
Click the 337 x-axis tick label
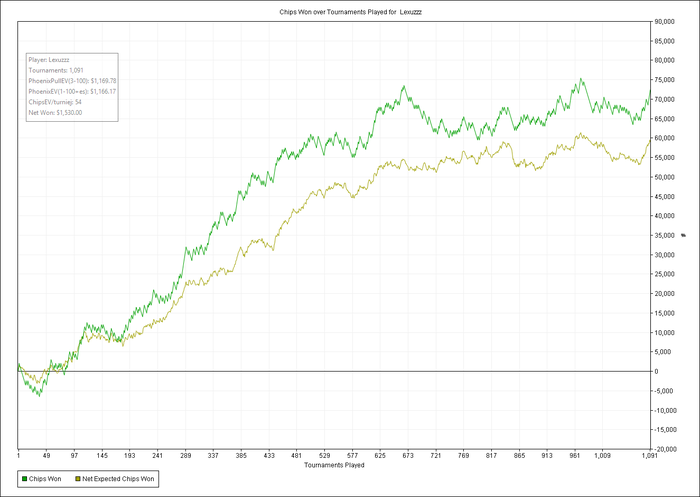(213, 456)
